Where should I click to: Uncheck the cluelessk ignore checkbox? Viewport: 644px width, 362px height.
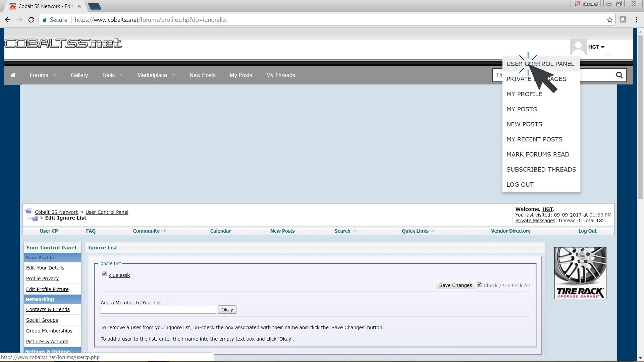[x=105, y=274]
